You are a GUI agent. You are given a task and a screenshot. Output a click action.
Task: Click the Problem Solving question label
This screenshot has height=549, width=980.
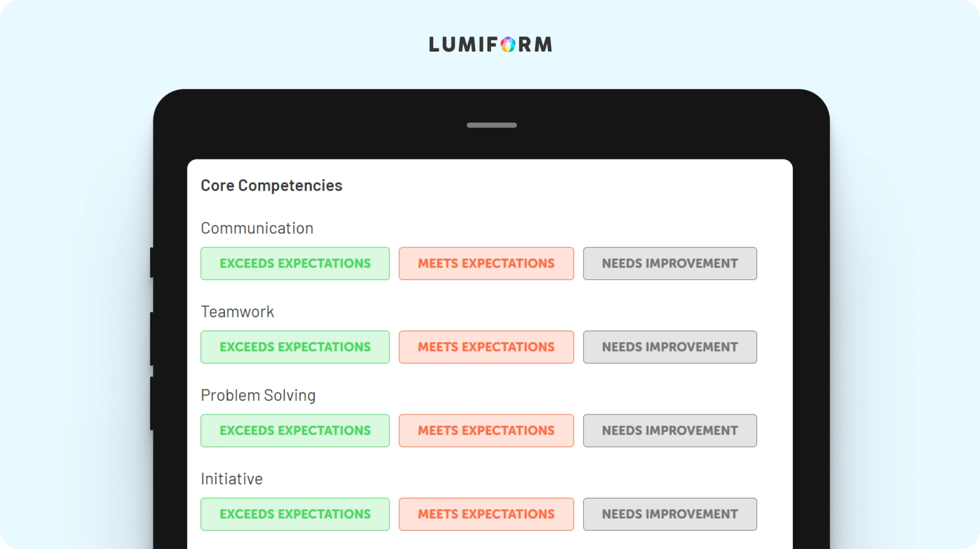pyautogui.click(x=258, y=395)
